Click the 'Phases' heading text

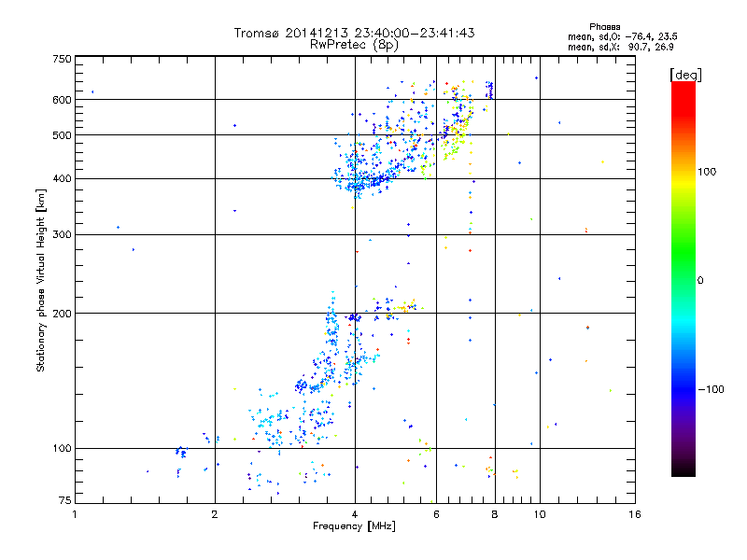tap(604, 27)
